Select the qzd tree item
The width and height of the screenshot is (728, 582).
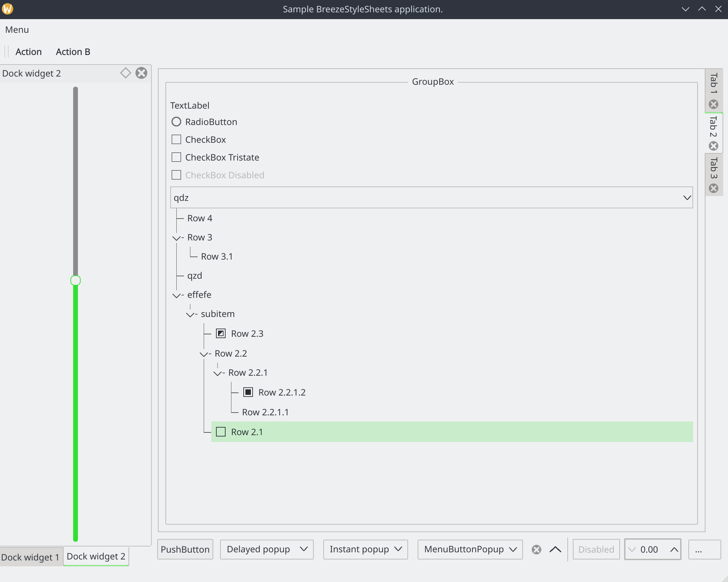[195, 276]
